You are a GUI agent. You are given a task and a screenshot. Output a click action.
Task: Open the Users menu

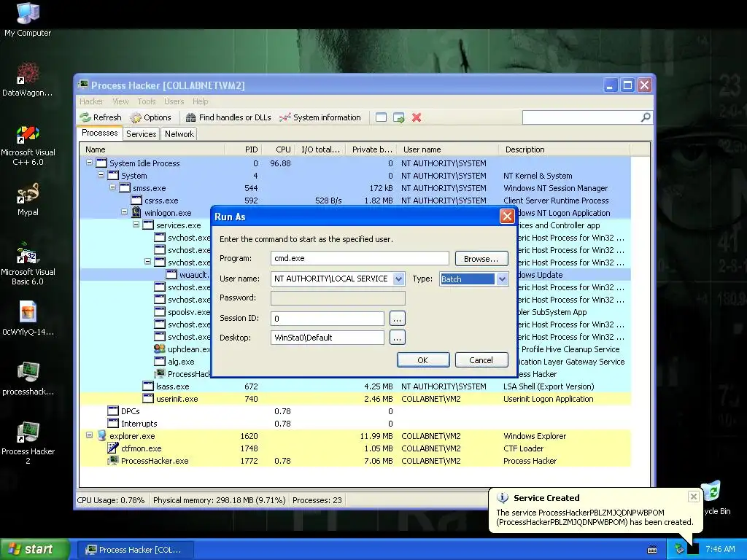[x=174, y=101]
